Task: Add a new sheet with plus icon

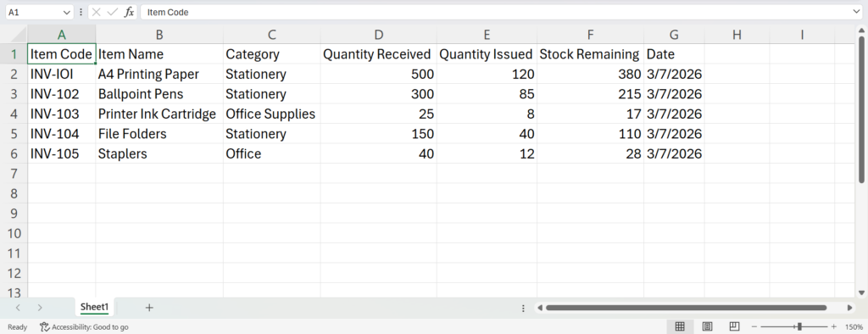Action: pyautogui.click(x=149, y=308)
